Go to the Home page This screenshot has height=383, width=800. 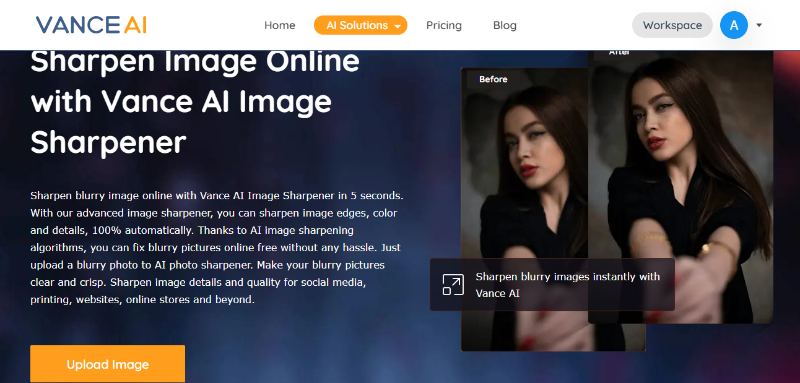280,25
